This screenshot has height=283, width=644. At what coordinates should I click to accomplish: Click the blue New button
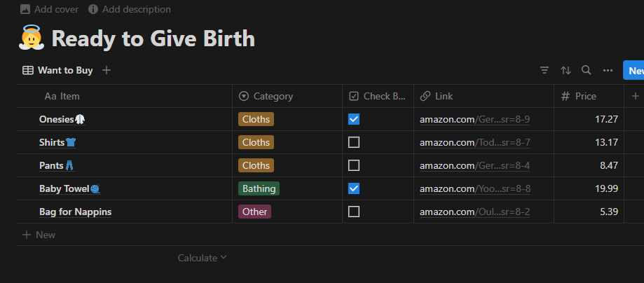click(x=635, y=71)
